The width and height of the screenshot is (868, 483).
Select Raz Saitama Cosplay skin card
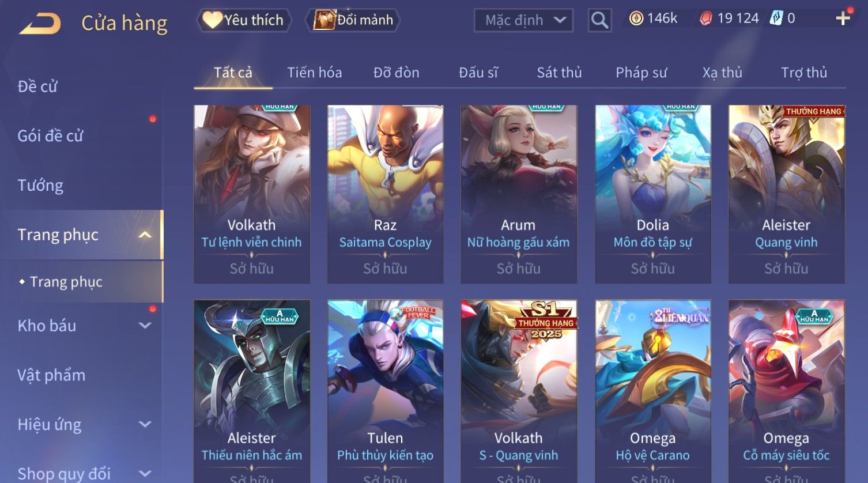coord(385,194)
